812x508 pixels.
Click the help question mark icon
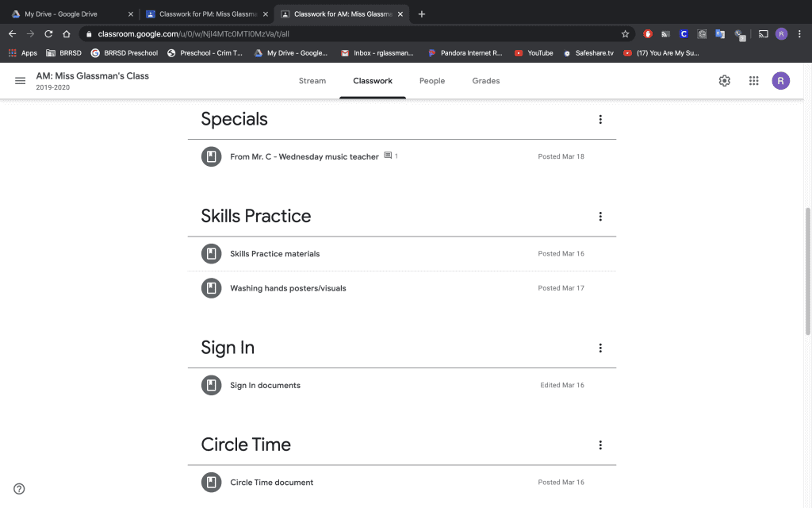point(19,489)
